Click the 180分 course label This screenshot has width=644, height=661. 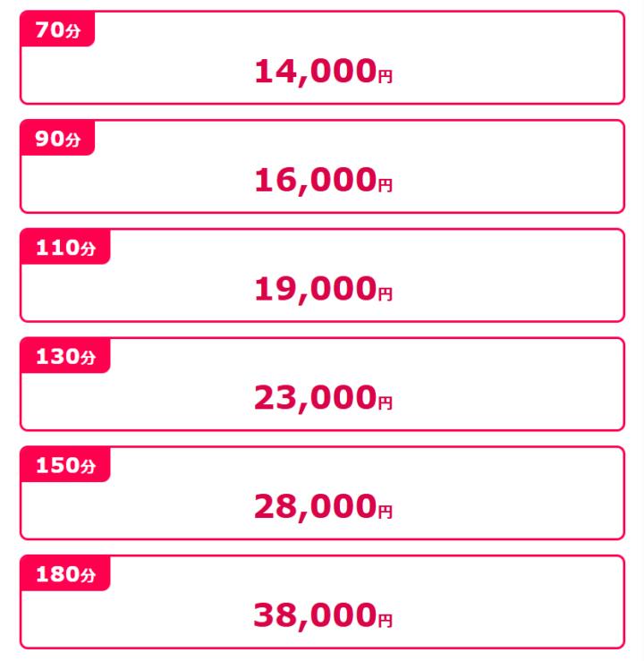64,575
